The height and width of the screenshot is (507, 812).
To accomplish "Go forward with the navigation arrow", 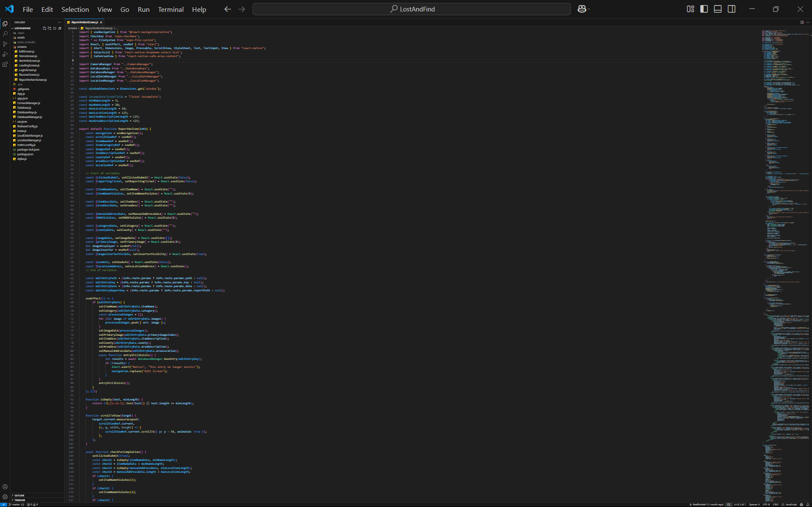I will pyautogui.click(x=242, y=9).
